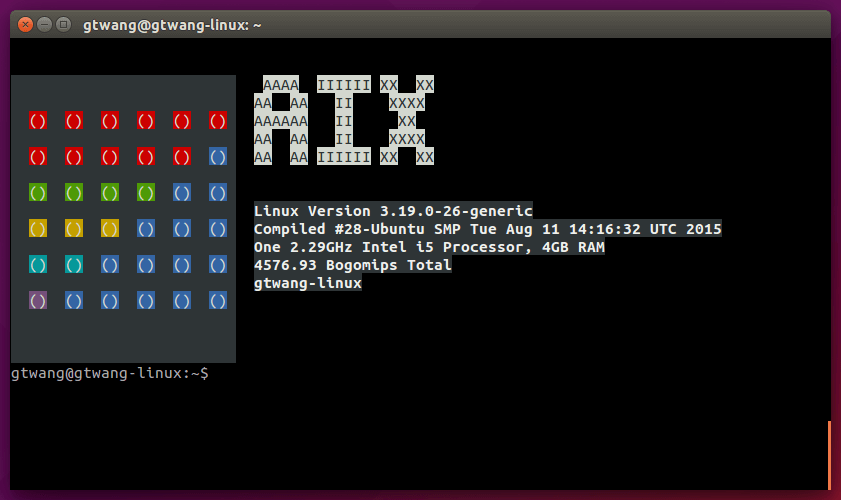Viewport: 841px width, 500px height.
Task: Click the purple parentheses icon in the grid
Action: (x=38, y=300)
